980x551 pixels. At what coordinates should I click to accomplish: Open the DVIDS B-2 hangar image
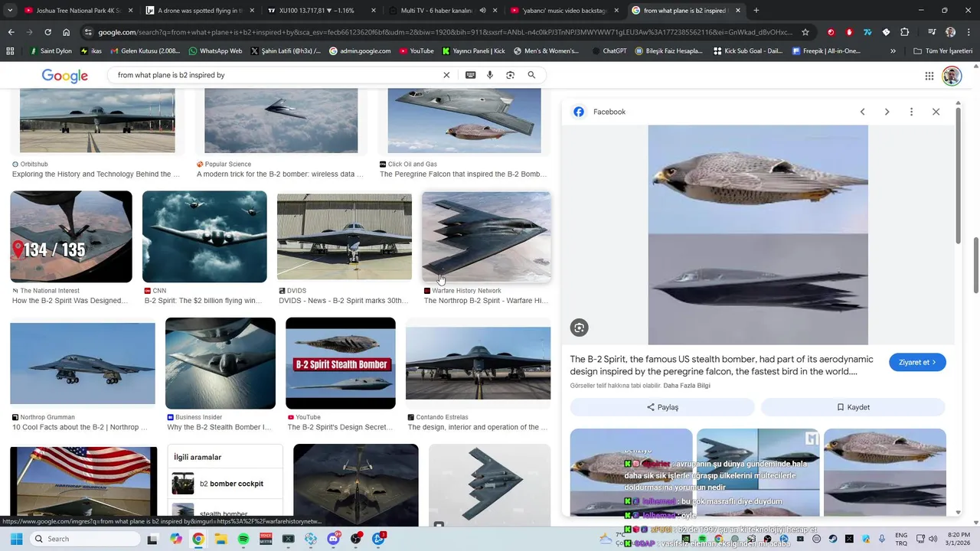[x=345, y=236]
